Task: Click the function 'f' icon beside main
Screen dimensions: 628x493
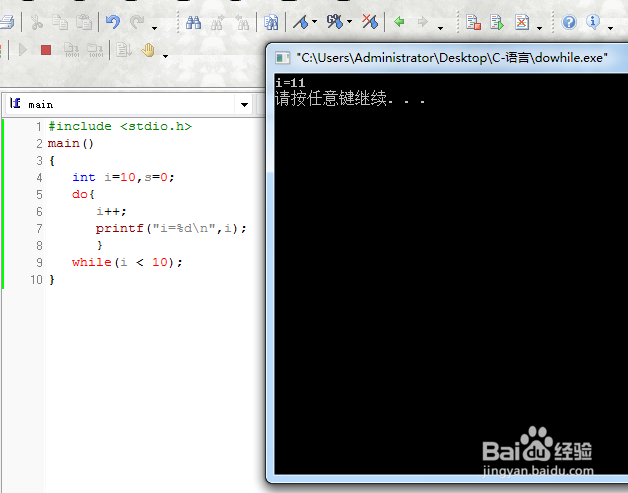Action: pyautogui.click(x=15, y=103)
